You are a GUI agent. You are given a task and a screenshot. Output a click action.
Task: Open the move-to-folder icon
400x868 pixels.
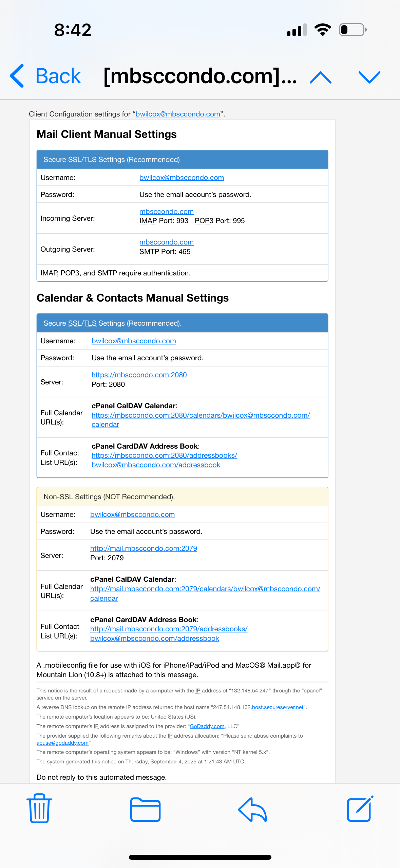145,809
